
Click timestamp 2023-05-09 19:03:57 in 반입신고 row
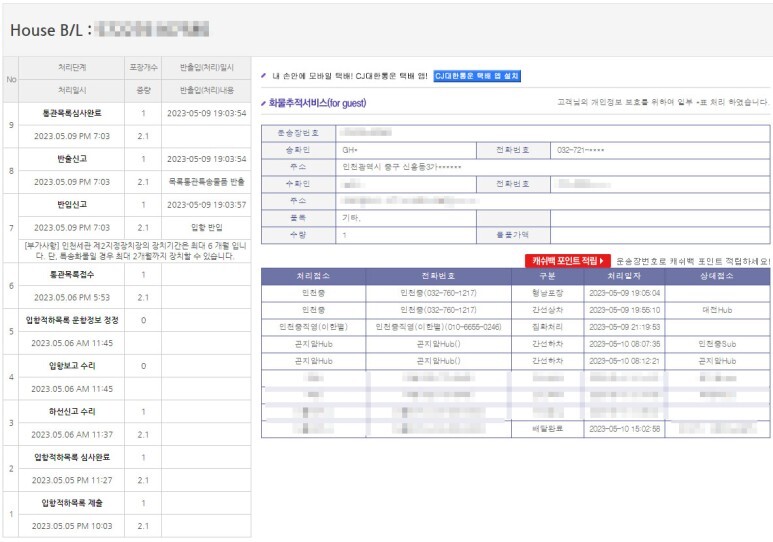coord(207,205)
